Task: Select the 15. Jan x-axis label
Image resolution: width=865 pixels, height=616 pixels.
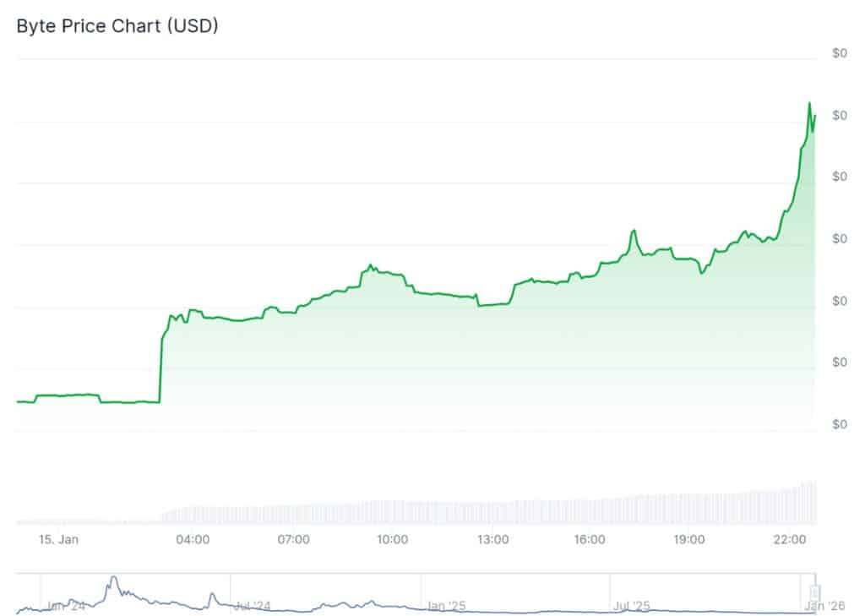Action: pos(58,539)
